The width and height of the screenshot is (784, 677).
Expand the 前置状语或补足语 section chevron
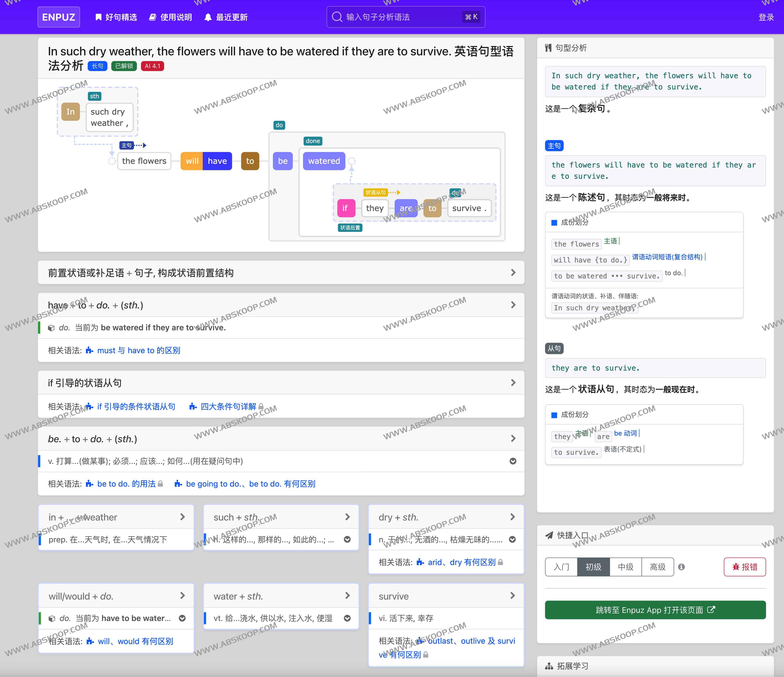click(x=513, y=273)
